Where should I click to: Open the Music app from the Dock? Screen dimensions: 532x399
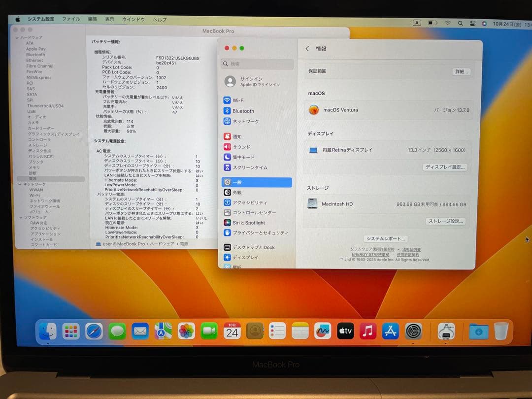point(368,331)
